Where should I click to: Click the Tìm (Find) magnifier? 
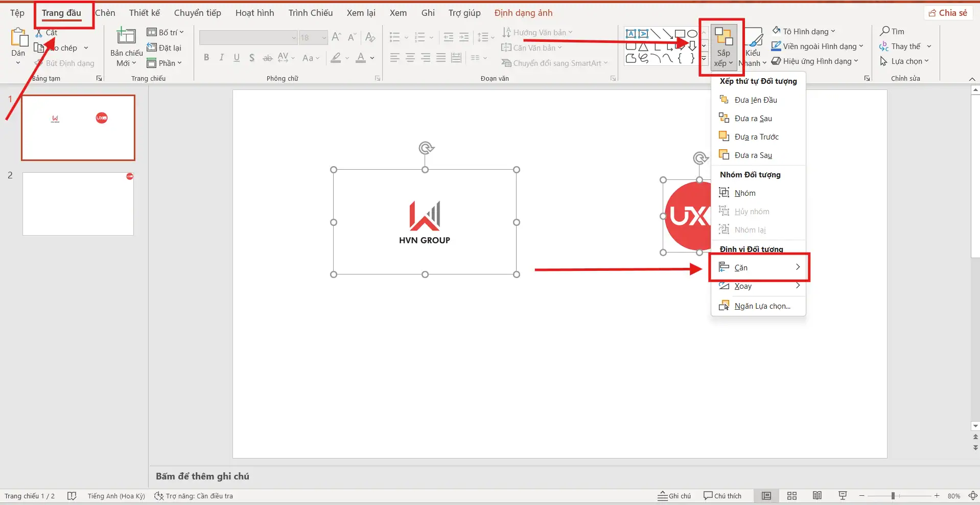point(892,31)
